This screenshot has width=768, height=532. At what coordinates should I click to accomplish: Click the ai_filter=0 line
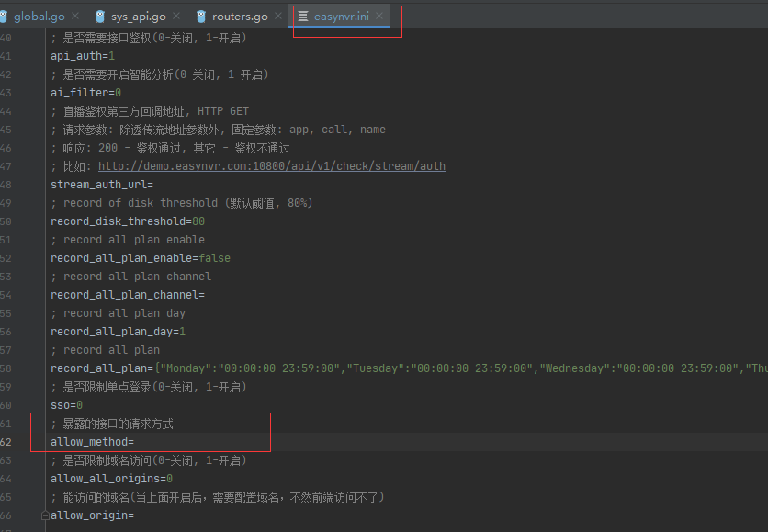[x=85, y=93]
